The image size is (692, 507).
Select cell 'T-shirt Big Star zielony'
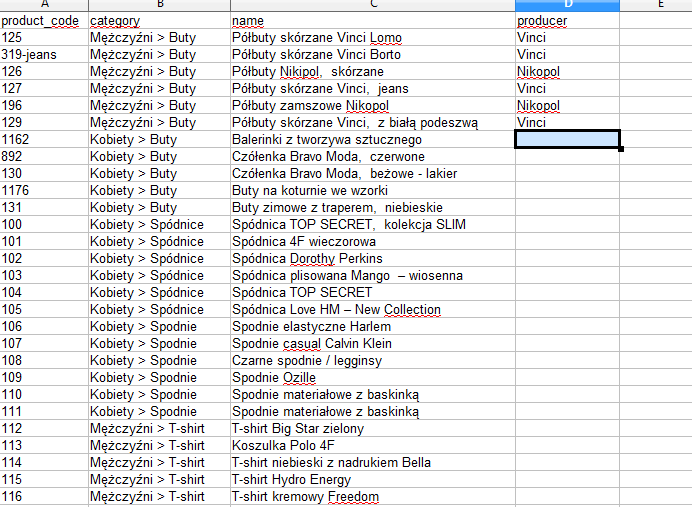372,428
